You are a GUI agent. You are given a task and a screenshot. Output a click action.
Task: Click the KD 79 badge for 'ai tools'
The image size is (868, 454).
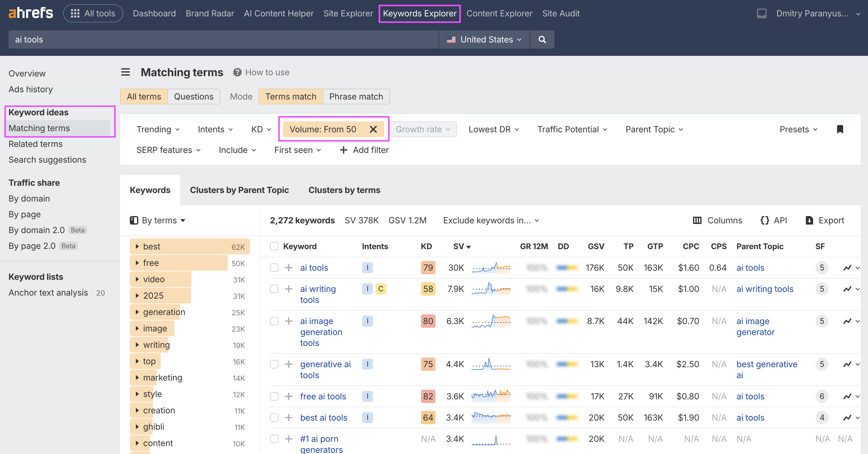click(x=428, y=268)
